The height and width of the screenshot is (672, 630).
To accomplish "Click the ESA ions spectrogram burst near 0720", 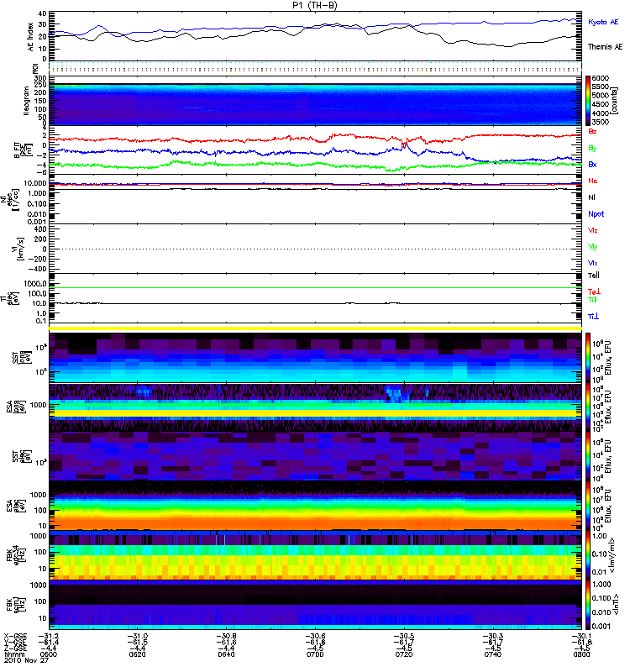I will point(397,393).
